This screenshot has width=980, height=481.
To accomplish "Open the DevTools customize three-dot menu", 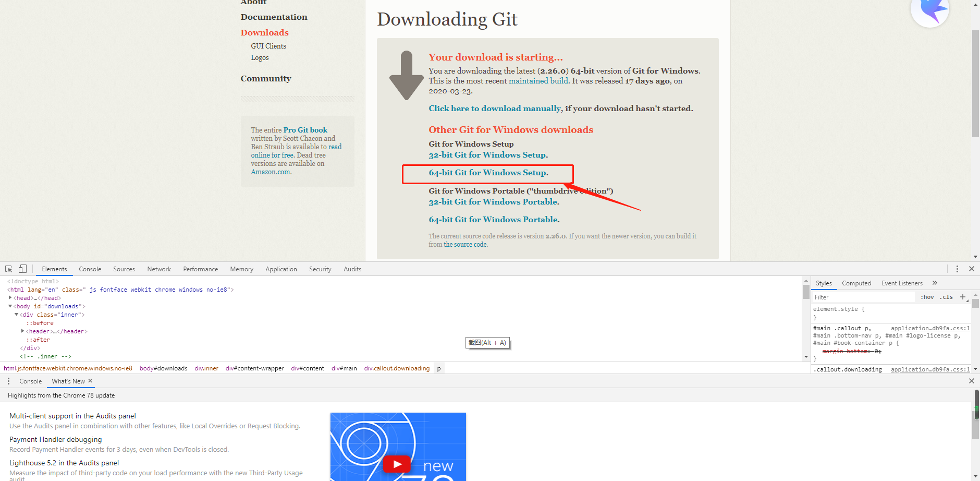I will (x=957, y=269).
